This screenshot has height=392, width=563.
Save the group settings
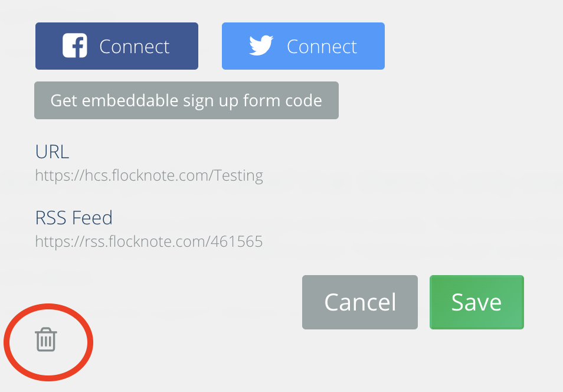476,302
